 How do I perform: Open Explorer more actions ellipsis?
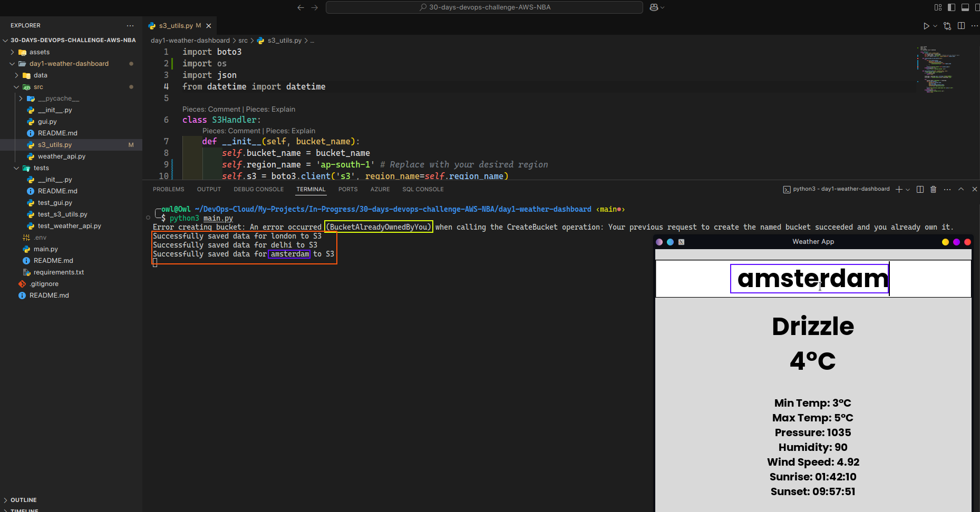[x=130, y=25]
